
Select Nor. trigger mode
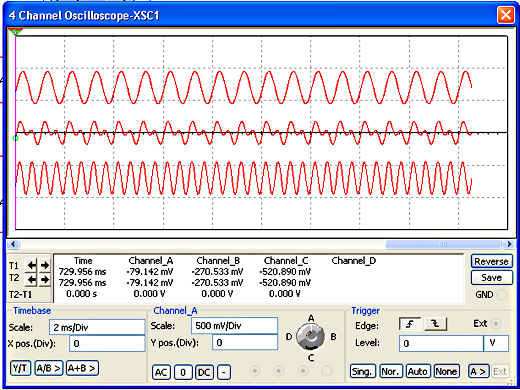click(391, 371)
